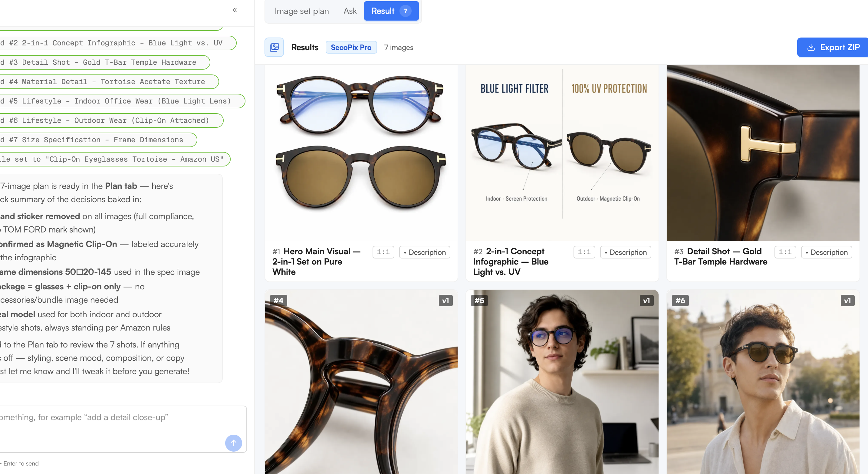Open the Blue Light vs UV infographic image
868x474 pixels.
562,153
